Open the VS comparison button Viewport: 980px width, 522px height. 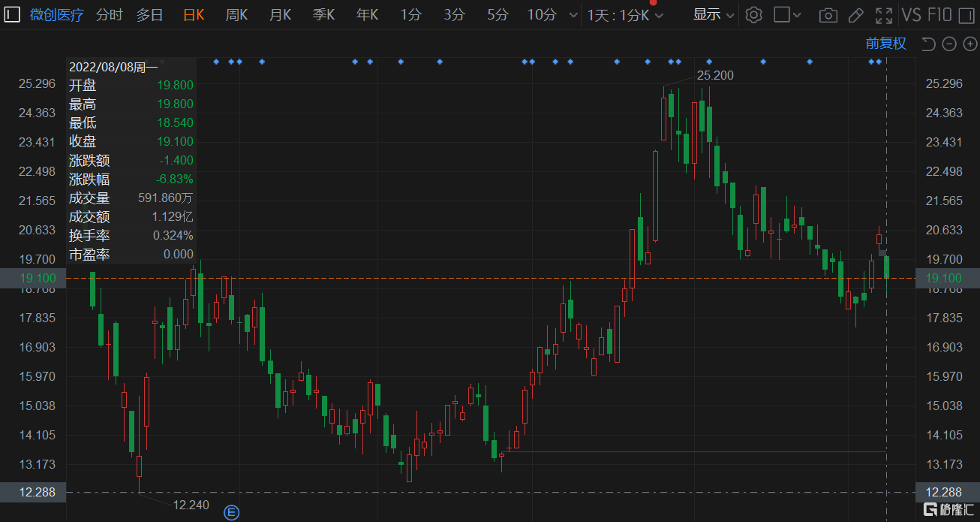pos(911,15)
